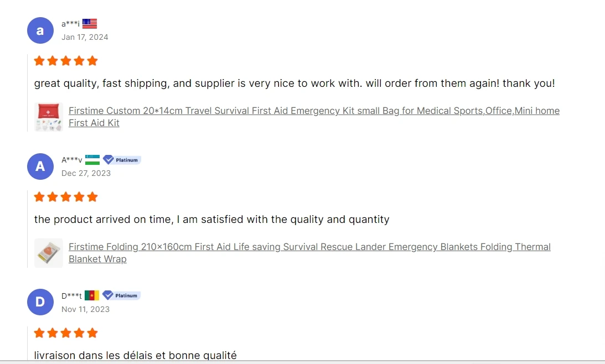Click the Cameroon flag beside D***t
The height and width of the screenshot is (364, 605).
pyautogui.click(x=92, y=295)
